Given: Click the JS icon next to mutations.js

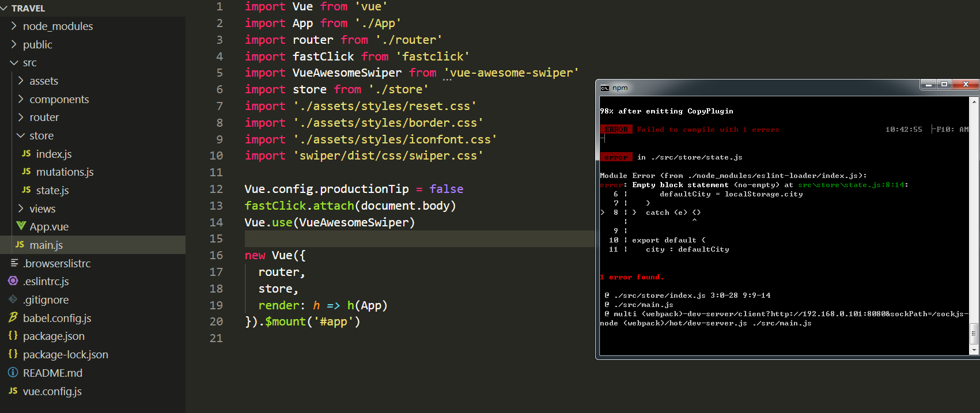Looking at the screenshot, I should (27, 172).
